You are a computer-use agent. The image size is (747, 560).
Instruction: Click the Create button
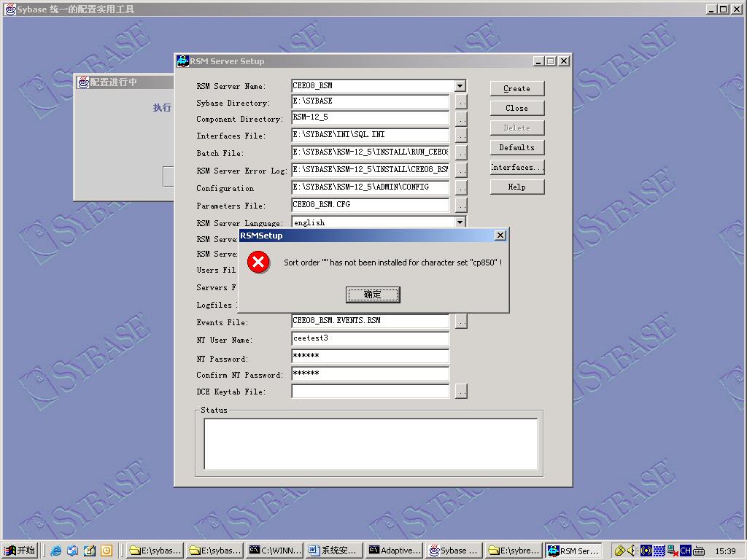[x=516, y=88]
